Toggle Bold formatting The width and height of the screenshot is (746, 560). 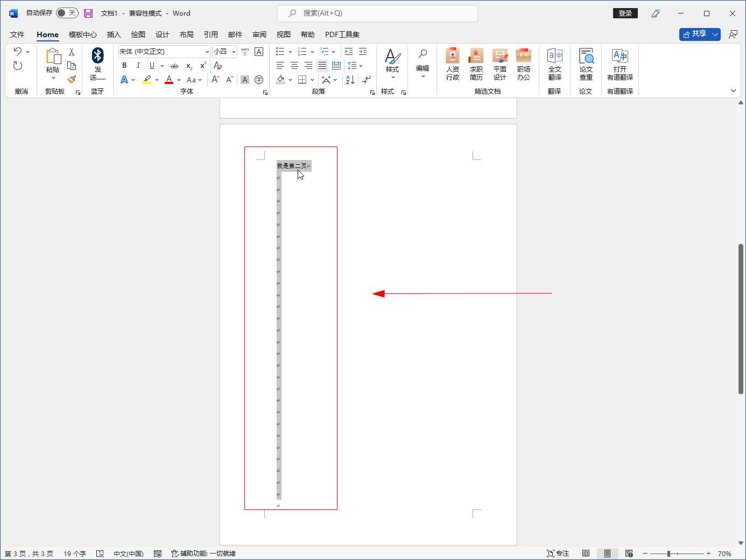coord(124,66)
